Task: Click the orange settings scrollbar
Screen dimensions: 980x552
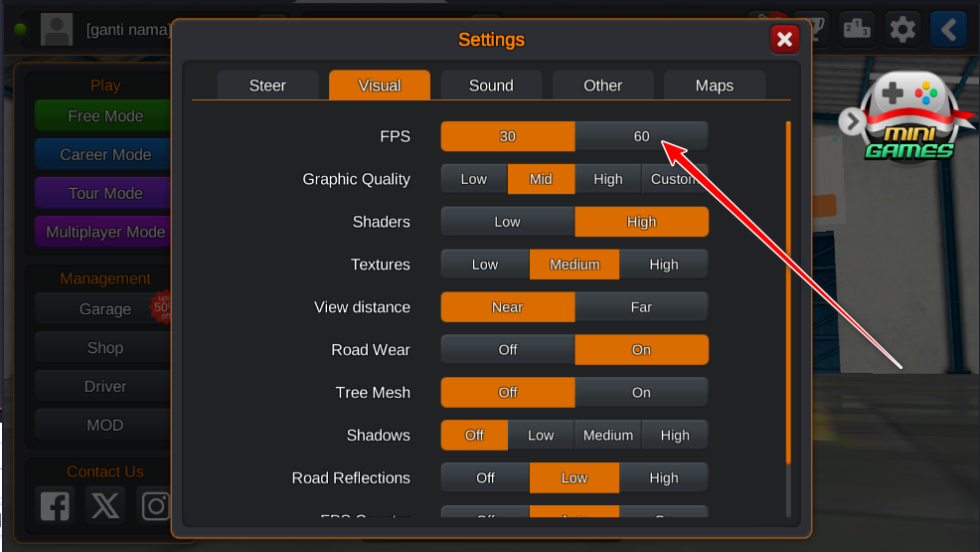Action: point(788,292)
